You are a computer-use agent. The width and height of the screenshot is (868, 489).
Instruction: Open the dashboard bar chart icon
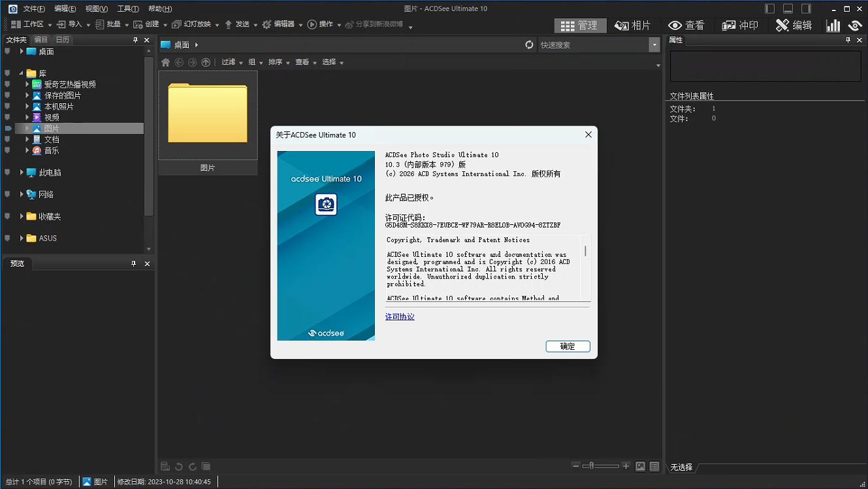(833, 25)
